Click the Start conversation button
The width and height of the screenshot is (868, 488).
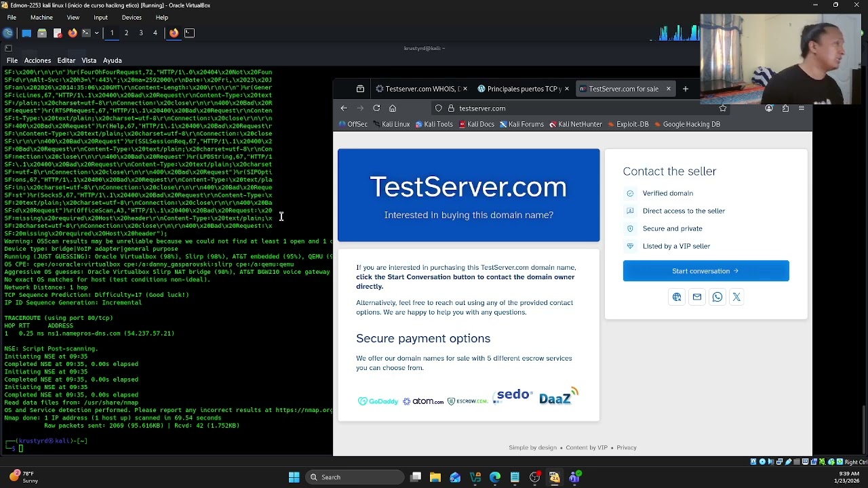(x=706, y=271)
